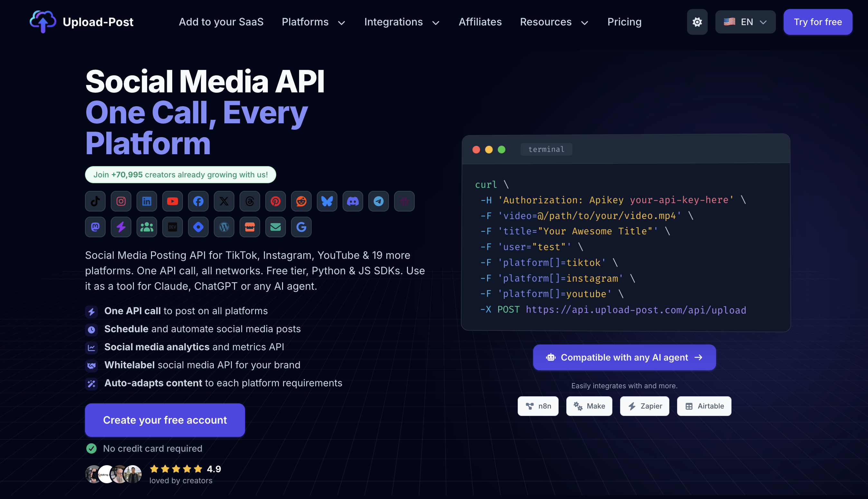The image size is (868, 499).
Task: Click the Google platform icon
Action: [x=301, y=227]
